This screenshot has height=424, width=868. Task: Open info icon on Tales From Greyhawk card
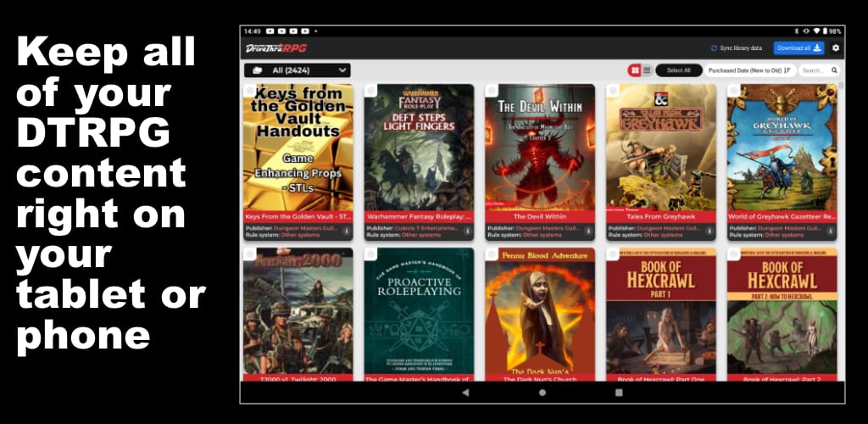click(709, 231)
